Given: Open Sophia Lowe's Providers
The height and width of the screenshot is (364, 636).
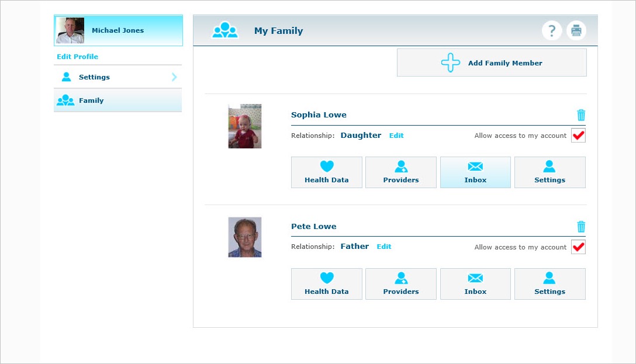Looking at the screenshot, I should (401, 172).
